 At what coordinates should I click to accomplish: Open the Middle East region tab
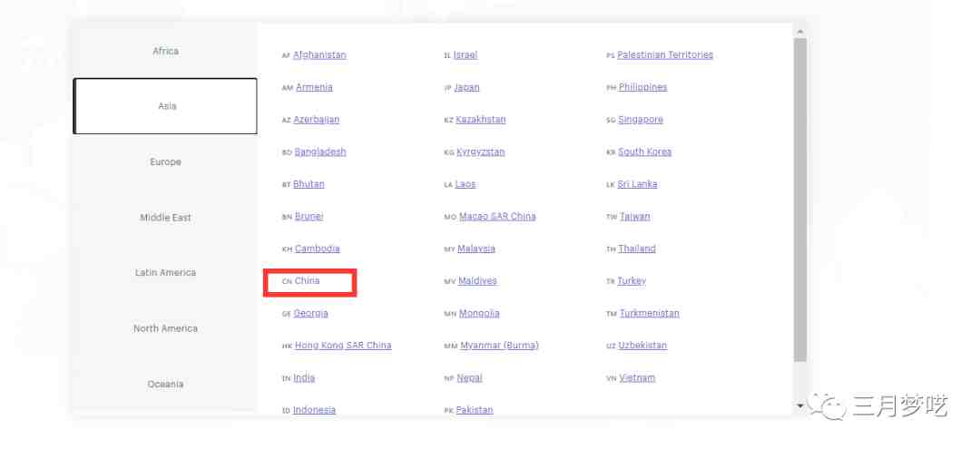tap(165, 218)
